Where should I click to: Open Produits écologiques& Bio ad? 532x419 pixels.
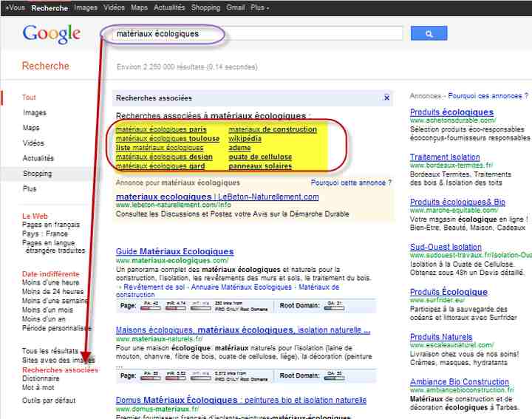click(457, 202)
